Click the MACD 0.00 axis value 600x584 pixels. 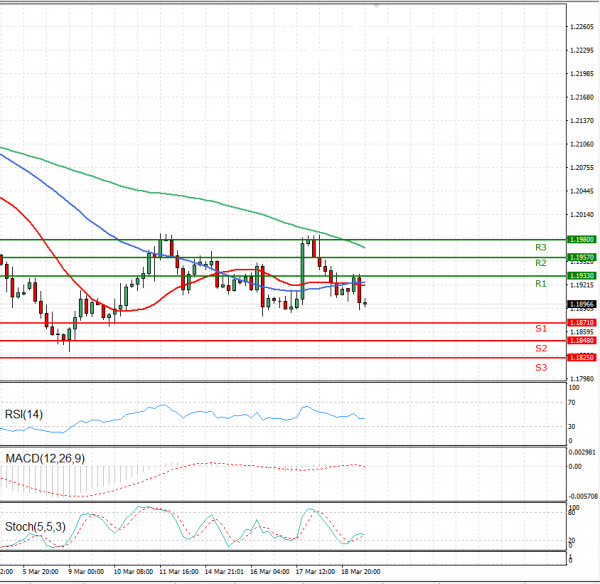(575, 467)
